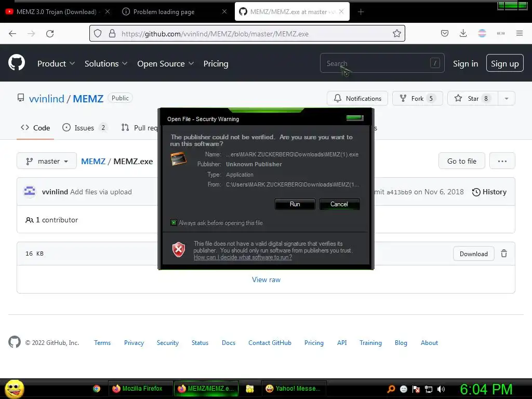The height and width of the screenshot is (399, 532).
Task: Click the MEMZ repository name link
Action: pos(88,98)
